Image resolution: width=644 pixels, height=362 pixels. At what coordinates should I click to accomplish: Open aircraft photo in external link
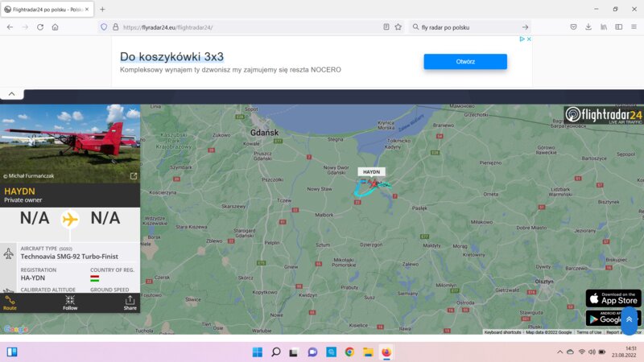(134, 175)
